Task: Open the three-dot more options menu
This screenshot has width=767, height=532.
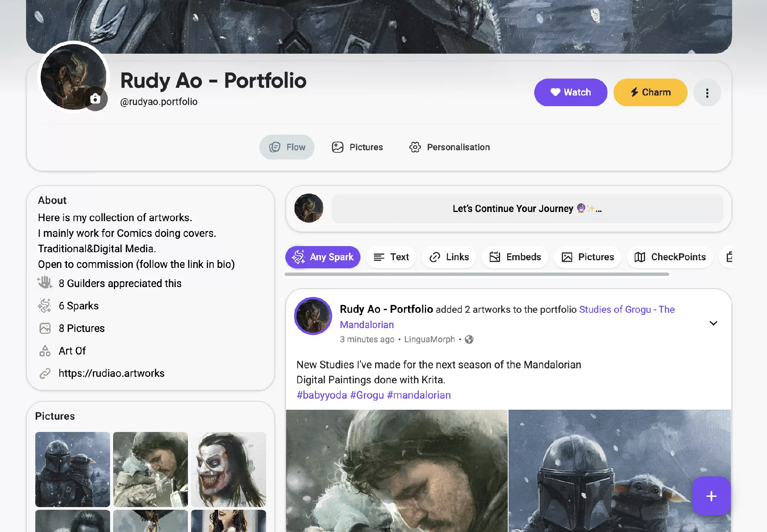Action: [707, 93]
